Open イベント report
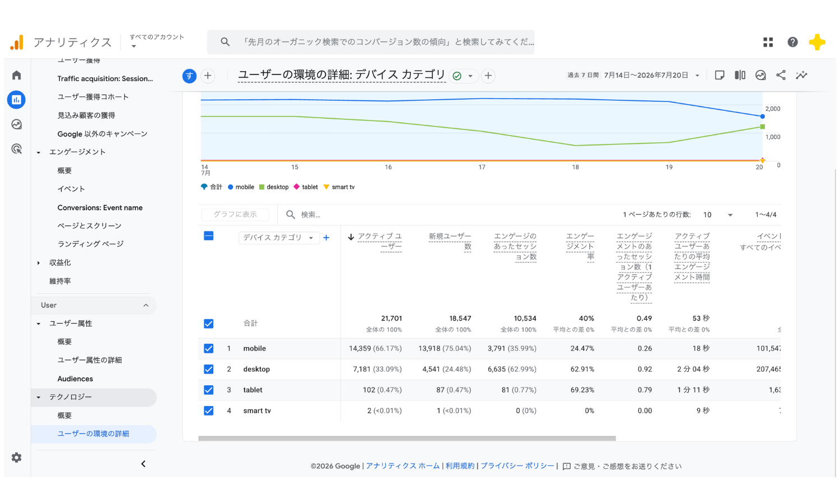 point(71,189)
